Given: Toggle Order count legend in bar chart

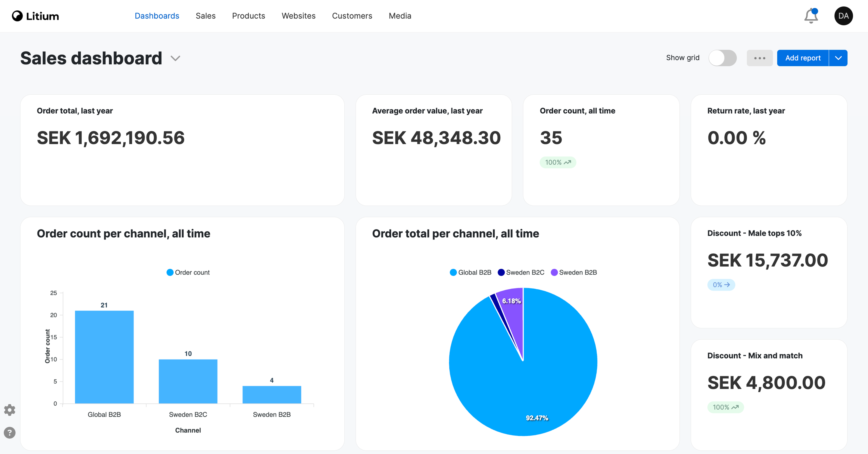Looking at the screenshot, I should [x=188, y=272].
